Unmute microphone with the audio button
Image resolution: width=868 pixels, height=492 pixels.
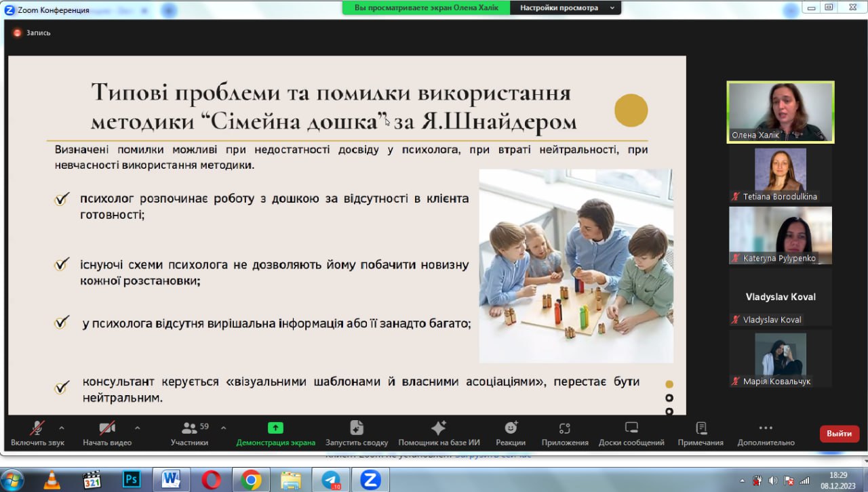pos(37,428)
